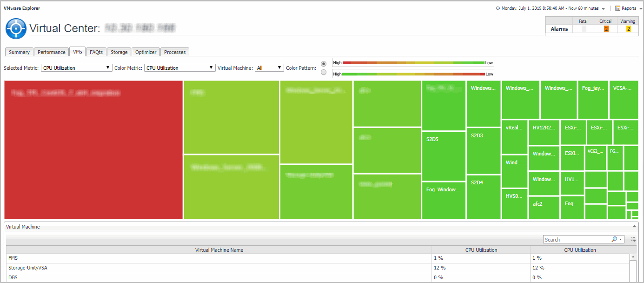Image resolution: width=644 pixels, height=283 pixels.
Task: Expand the Virtual Machine filter dropdown
Action: [x=269, y=68]
